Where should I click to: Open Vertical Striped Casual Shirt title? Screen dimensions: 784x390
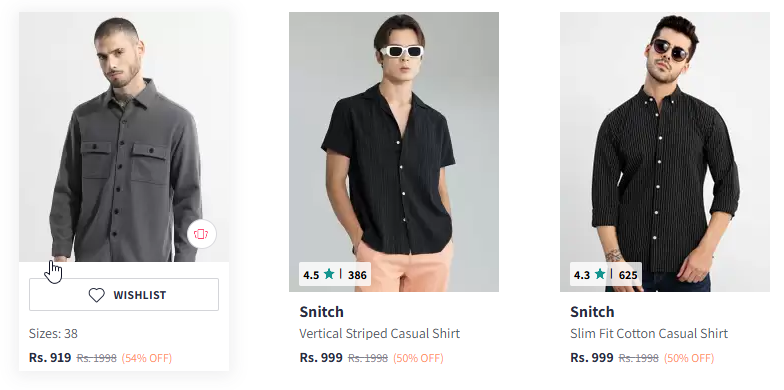coord(380,334)
